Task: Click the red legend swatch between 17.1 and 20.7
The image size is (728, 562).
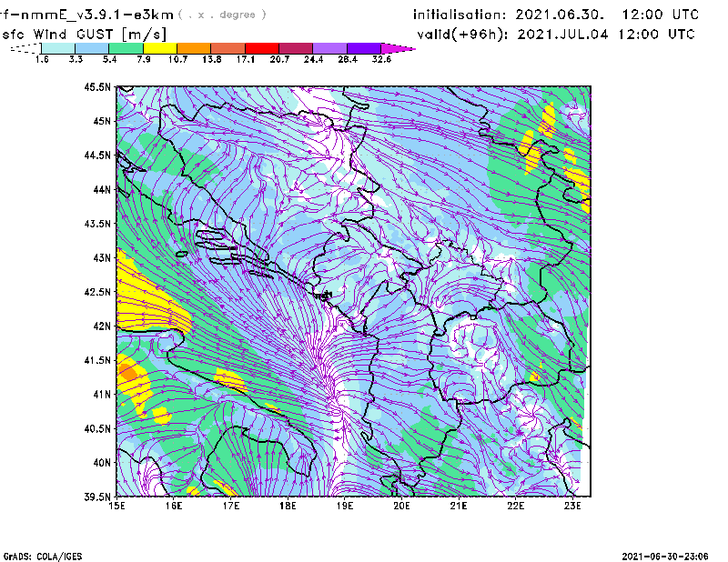Action: (x=262, y=48)
